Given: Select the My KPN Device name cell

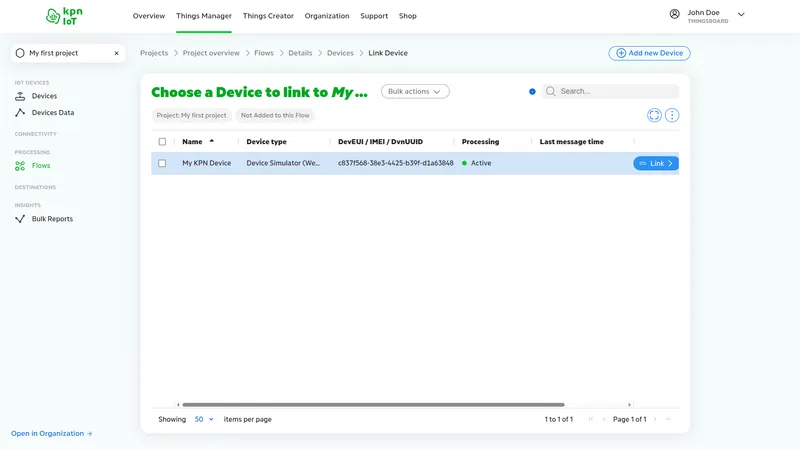Looking at the screenshot, I should pos(207,163).
